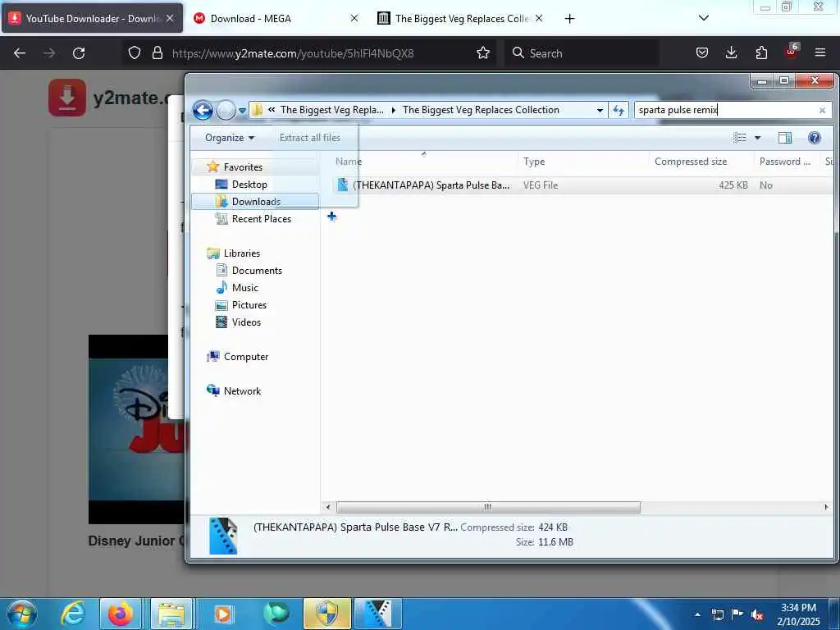Open Explorer help question mark icon

(815, 138)
